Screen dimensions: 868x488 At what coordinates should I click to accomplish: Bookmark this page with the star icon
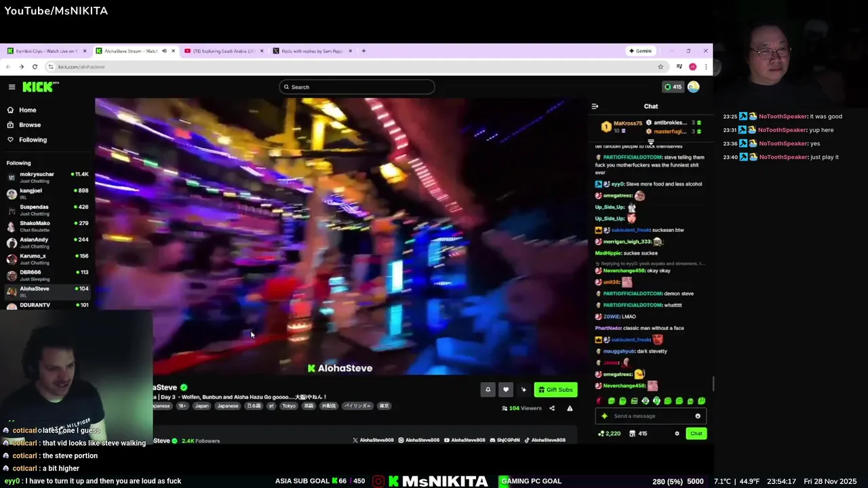pyautogui.click(x=660, y=66)
